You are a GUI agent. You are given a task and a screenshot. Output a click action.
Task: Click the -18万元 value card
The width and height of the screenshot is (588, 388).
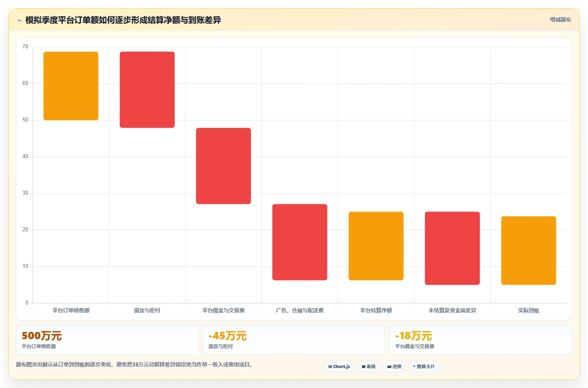point(480,340)
